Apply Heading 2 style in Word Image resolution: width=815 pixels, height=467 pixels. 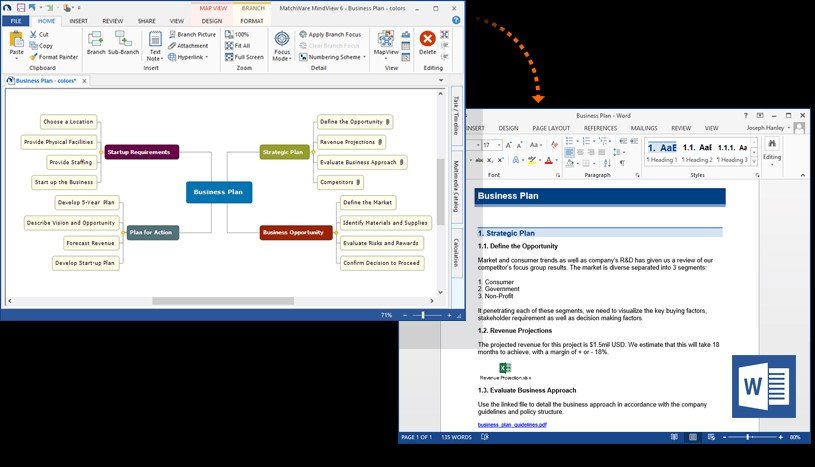(x=697, y=152)
